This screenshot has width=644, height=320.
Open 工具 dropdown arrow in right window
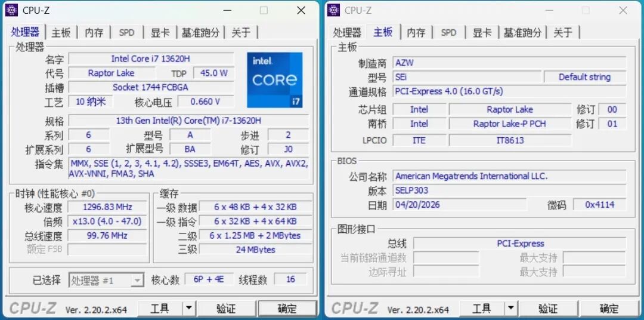510,308
